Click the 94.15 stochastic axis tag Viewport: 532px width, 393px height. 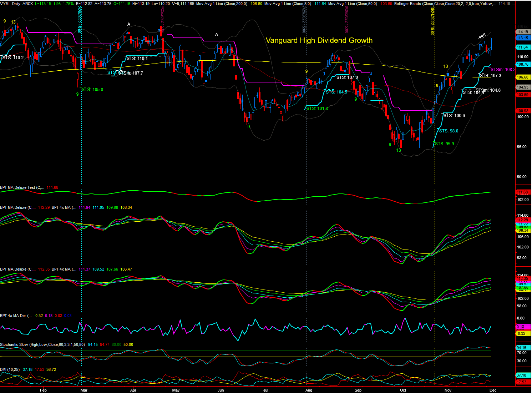pyautogui.click(x=522, y=348)
